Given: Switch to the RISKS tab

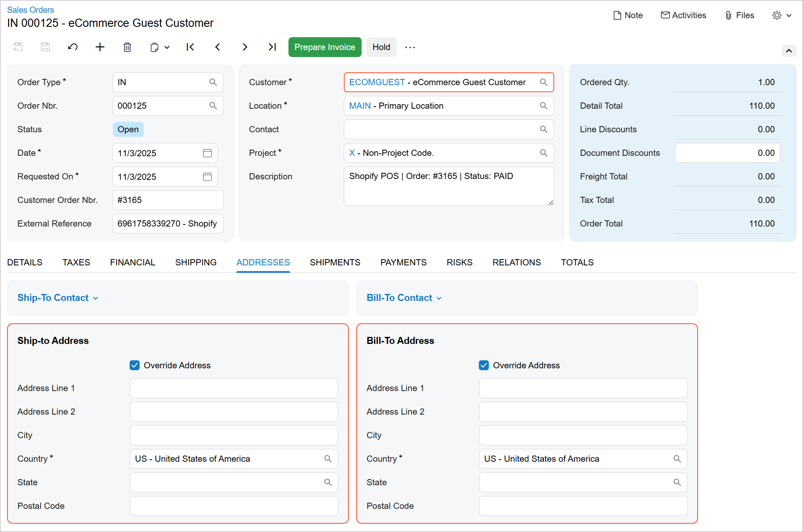Looking at the screenshot, I should pyautogui.click(x=460, y=262).
